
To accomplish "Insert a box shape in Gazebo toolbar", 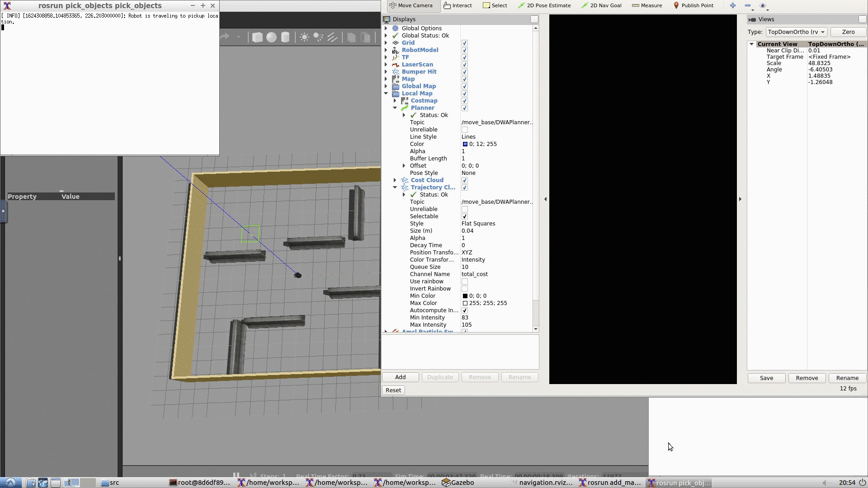I will (257, 38).
